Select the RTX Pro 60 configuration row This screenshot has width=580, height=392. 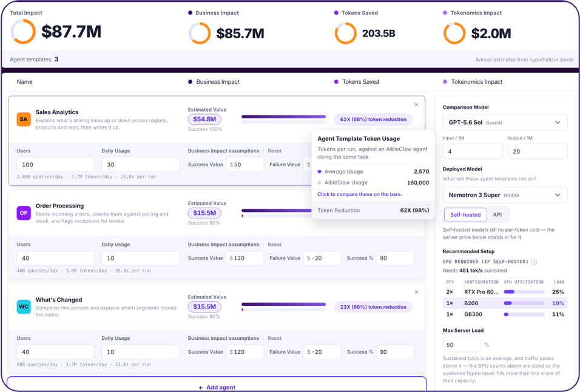[505, 292]
